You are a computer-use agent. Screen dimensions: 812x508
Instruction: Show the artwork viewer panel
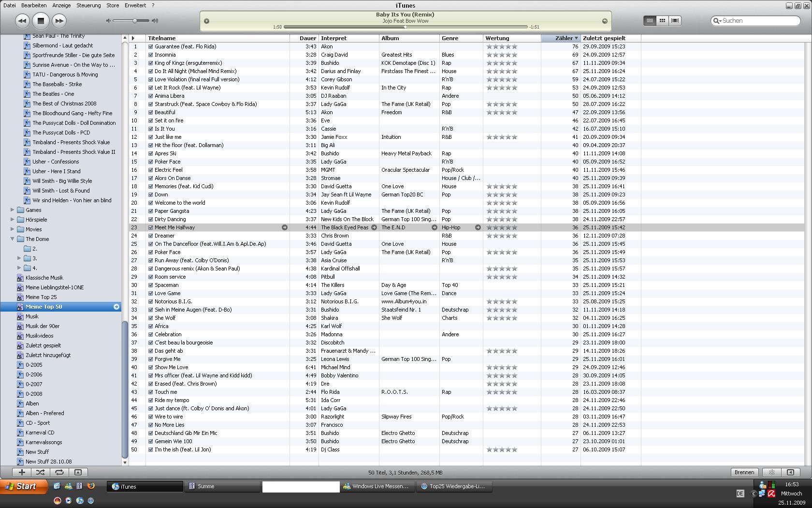click(78, 472)
